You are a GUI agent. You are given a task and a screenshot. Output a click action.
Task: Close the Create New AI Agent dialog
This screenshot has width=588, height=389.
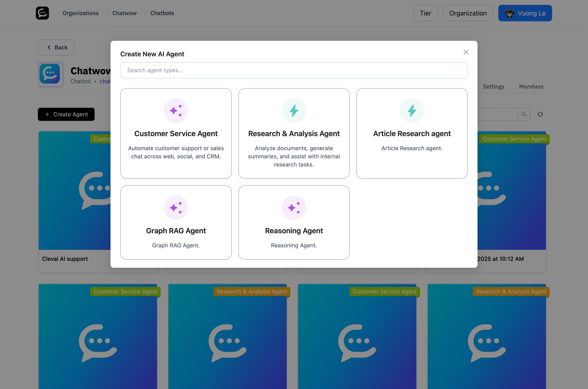click(466, 52)
